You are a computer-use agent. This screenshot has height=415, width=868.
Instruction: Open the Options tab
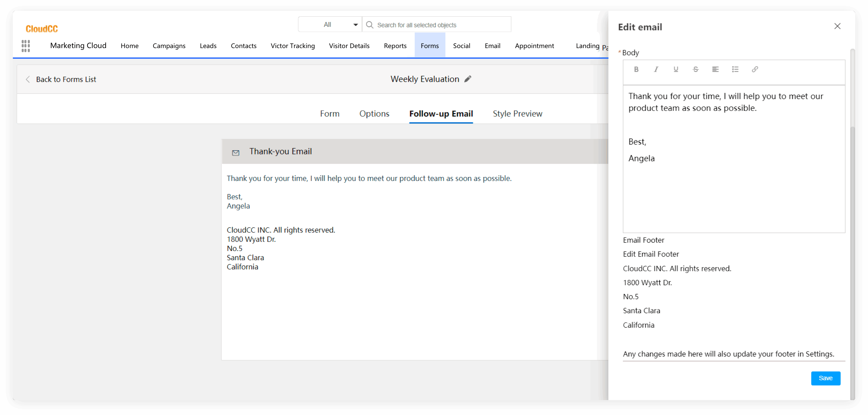(374, 114)
